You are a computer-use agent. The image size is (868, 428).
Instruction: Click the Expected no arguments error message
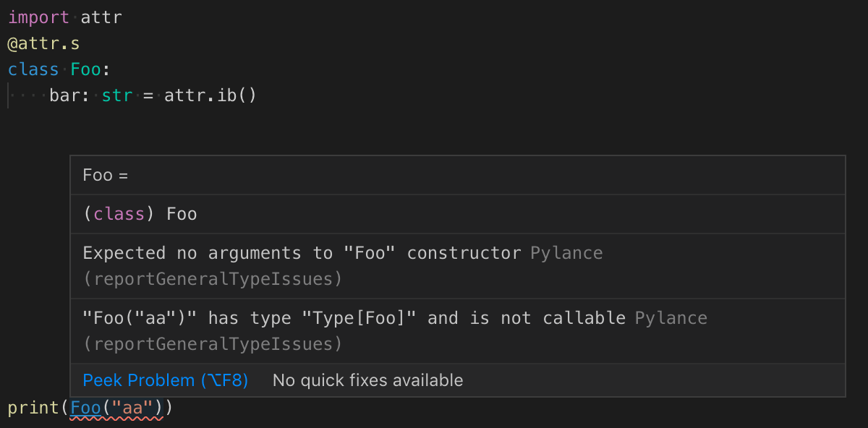302,253
